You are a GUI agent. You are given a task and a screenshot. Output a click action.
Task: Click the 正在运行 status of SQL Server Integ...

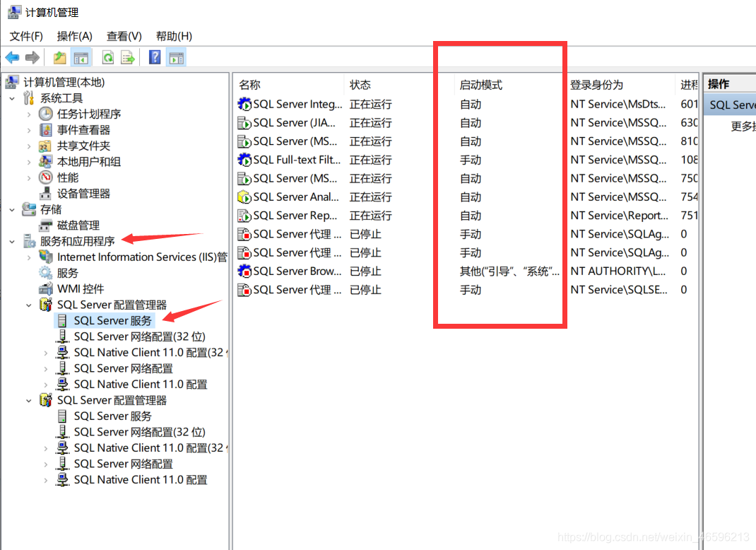(370, 104)
